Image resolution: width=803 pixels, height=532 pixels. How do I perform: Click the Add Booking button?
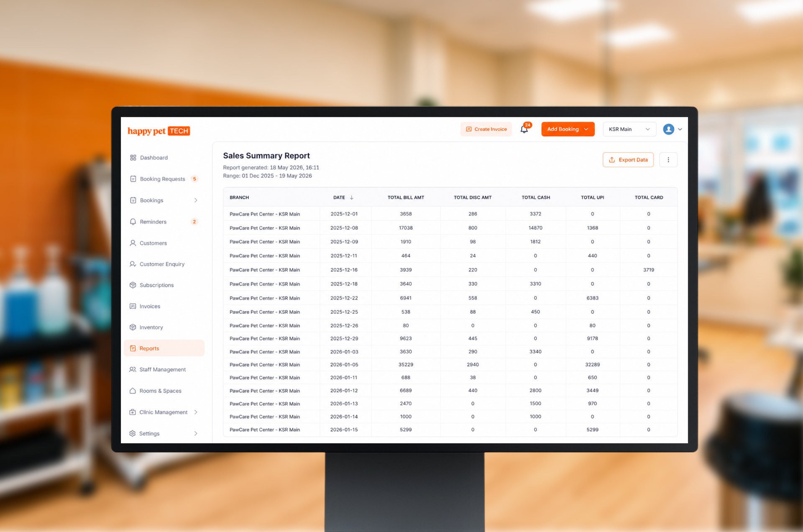click(568, 129)
